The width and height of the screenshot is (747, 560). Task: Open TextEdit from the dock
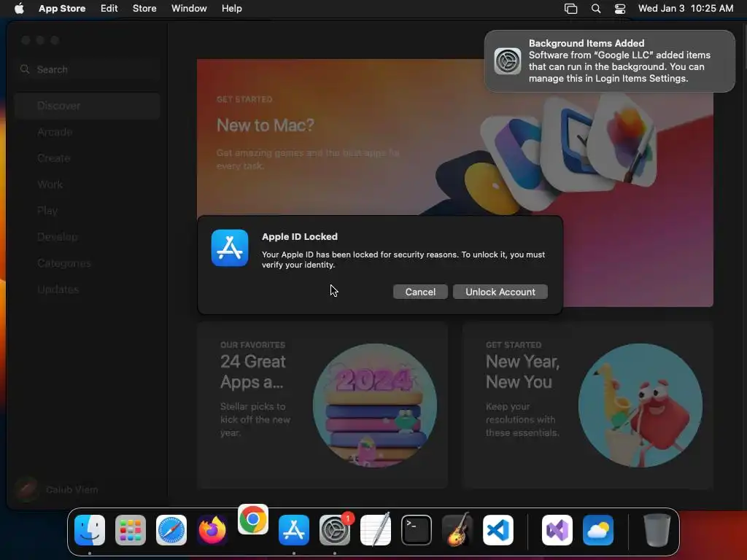tap(376, 530)
